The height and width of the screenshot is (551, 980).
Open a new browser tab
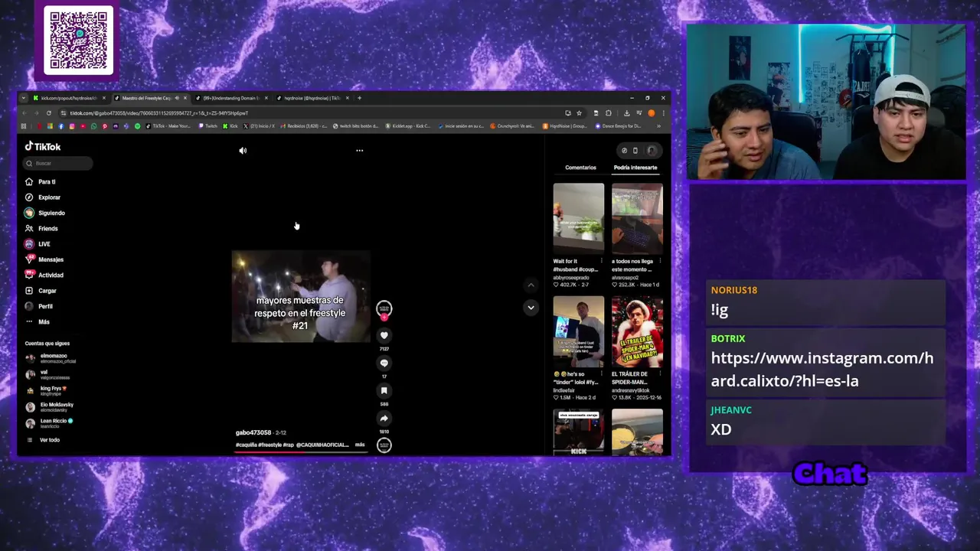pyautogui.click(x=359, y=98)
